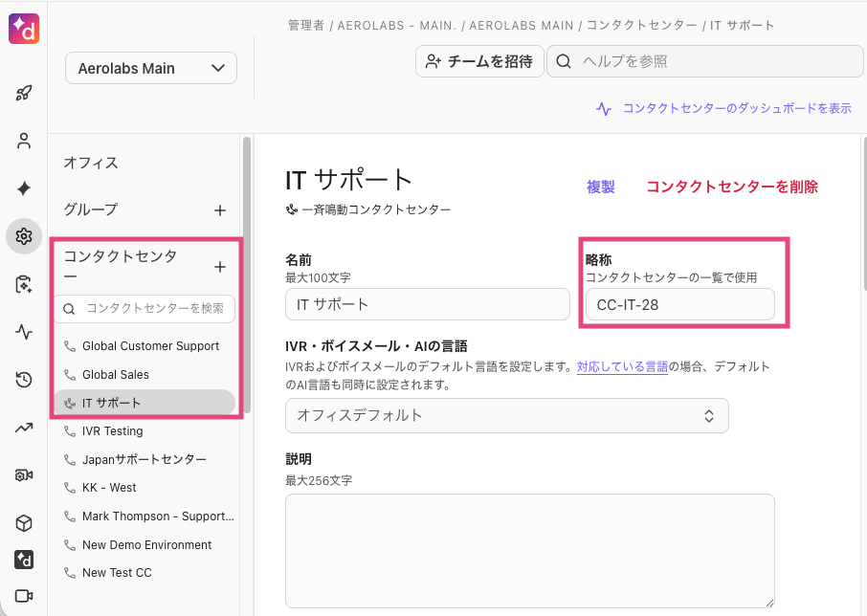Viewport: 867px width, 616px height.
Task: Click the AI sparkle sidebar icon
Action: [x=24, y=188]
